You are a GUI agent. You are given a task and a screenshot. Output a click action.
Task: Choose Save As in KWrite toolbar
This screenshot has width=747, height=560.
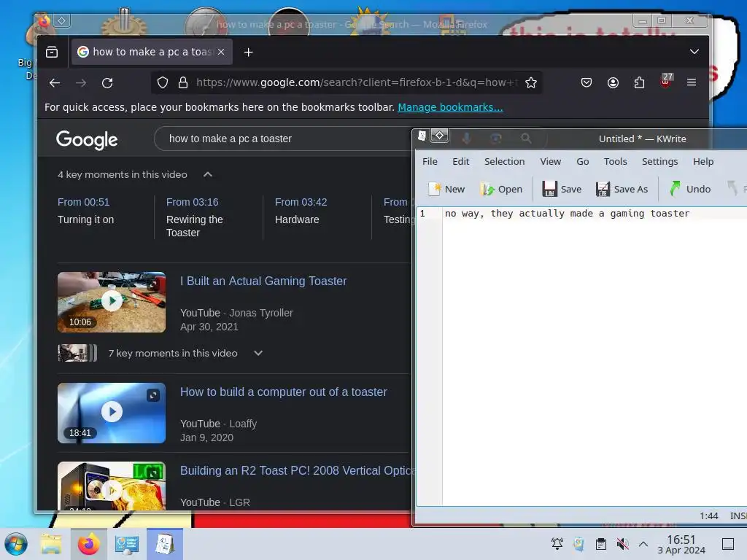tap(622, 189)
